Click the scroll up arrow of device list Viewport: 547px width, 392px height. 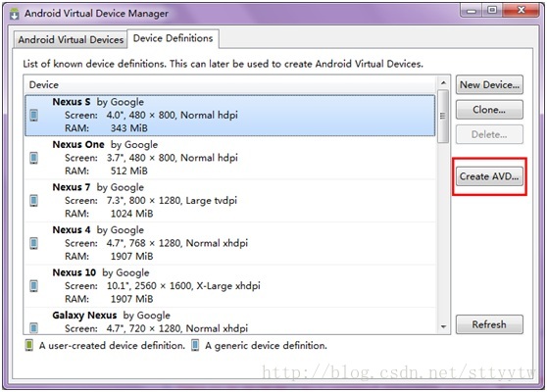pos(443,83)
